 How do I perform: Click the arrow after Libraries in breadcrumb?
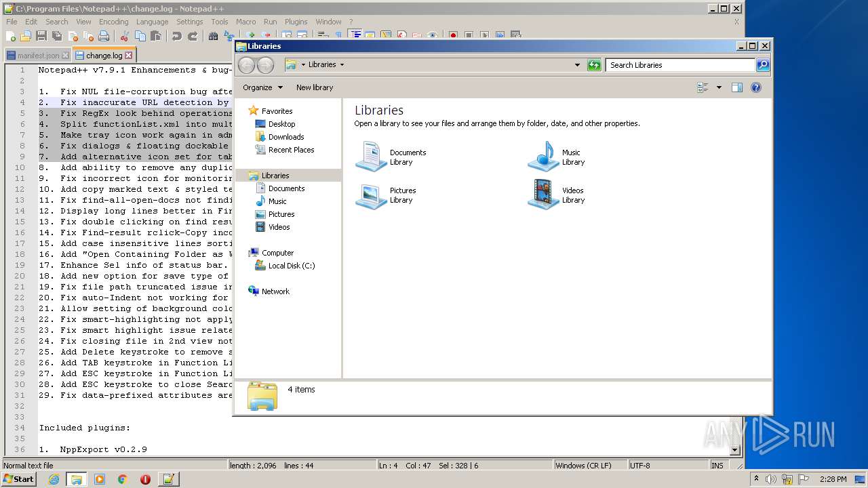pos(342,65)
